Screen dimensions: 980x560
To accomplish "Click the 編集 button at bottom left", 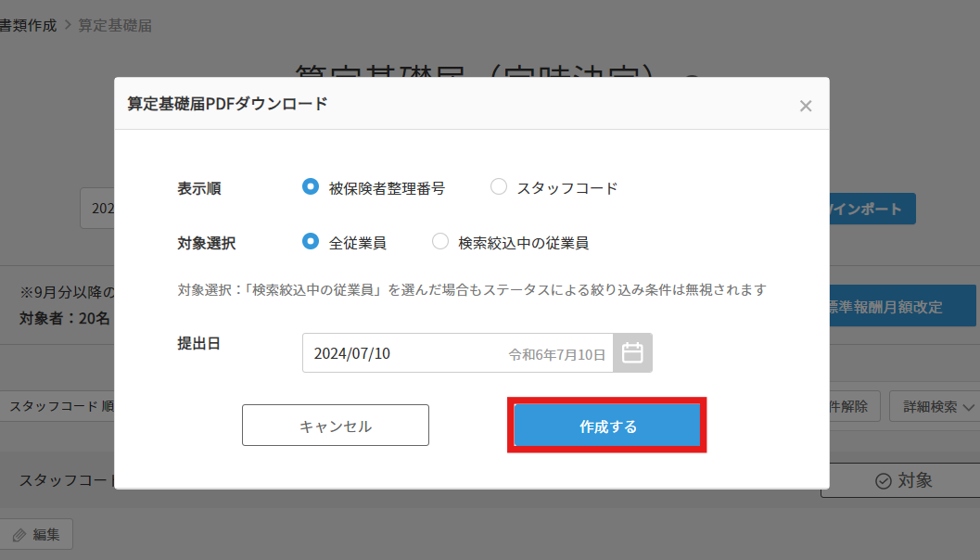I will (x=36, y=534).
